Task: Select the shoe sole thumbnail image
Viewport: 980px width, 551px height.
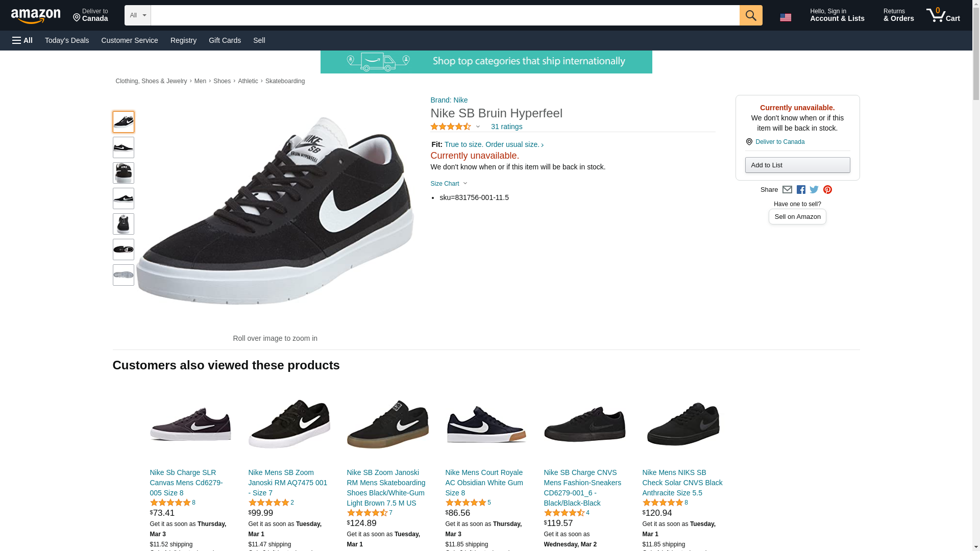Action: click(124, 275)
